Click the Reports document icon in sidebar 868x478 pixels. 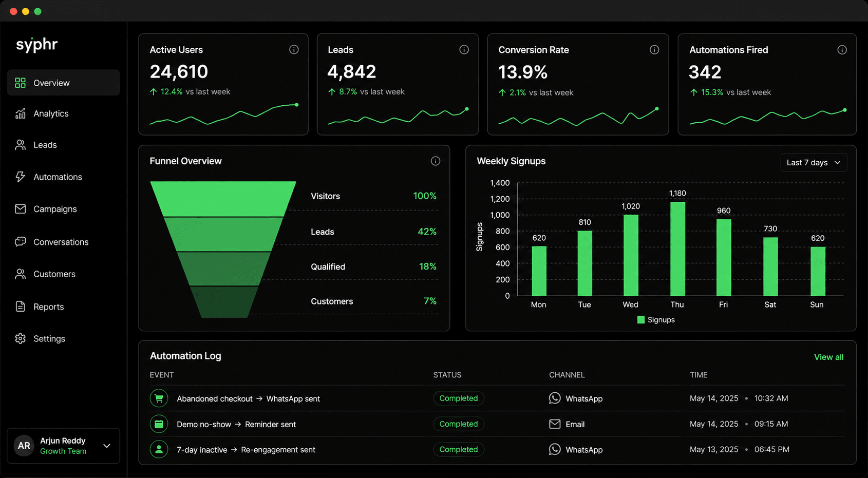pos(20,307)
